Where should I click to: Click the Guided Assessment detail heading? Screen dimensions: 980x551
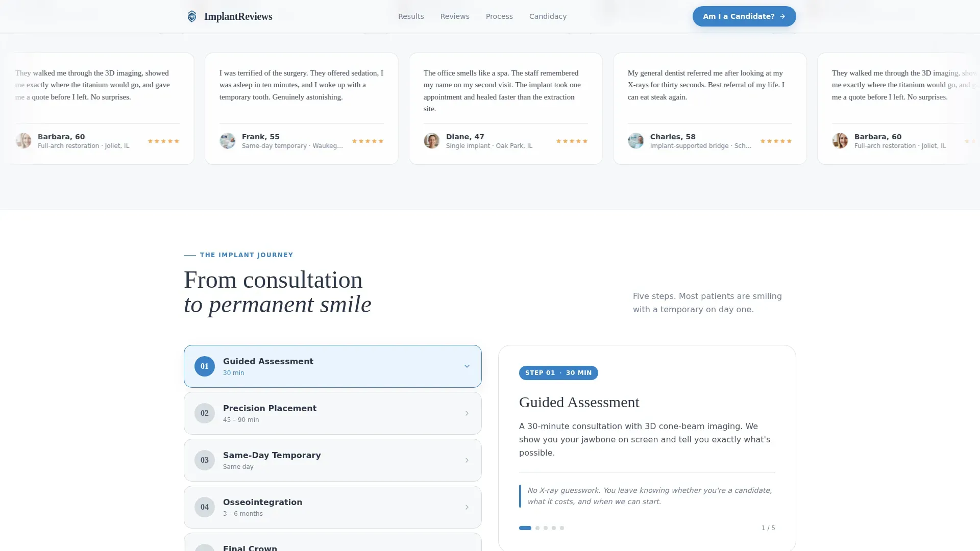point(579,402)
